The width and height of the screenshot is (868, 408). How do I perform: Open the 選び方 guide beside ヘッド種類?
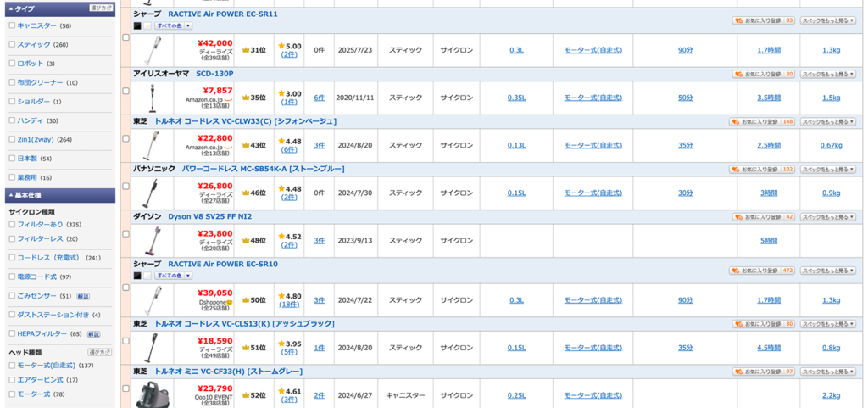(100, 352)
